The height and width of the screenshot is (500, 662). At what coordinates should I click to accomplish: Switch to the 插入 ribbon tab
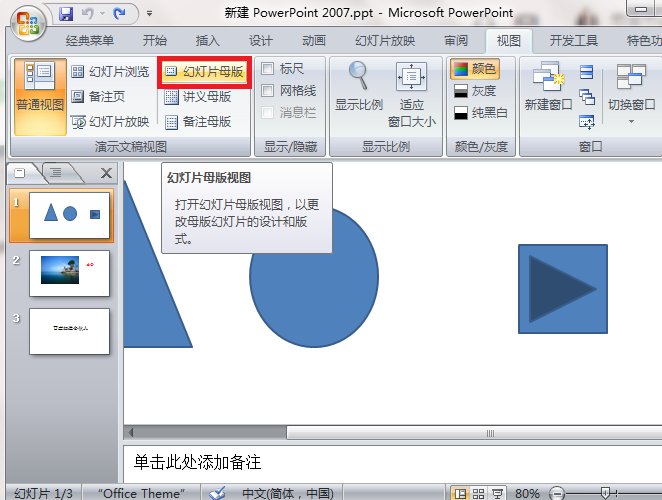point(208,41)
